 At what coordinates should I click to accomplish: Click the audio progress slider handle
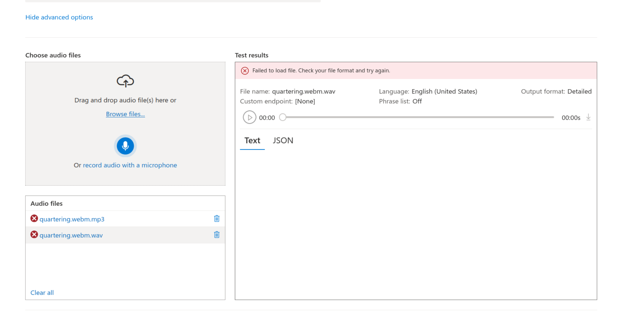[x=283, y=117]
